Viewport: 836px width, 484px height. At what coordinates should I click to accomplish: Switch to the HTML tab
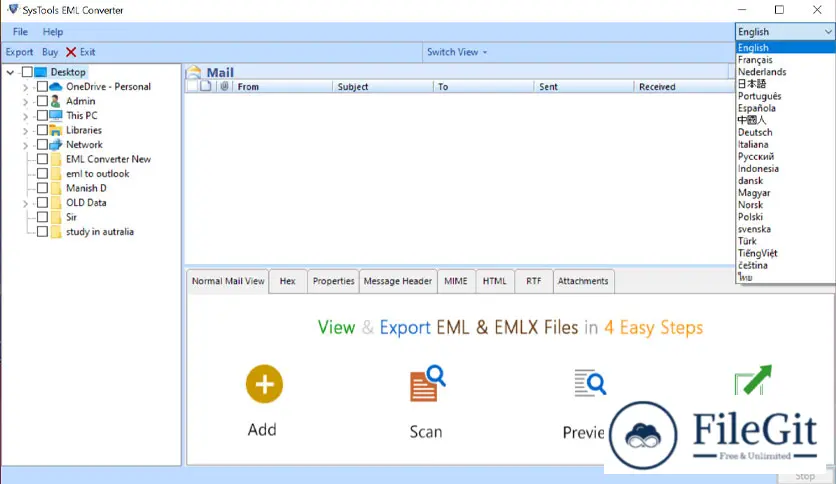point(494,281)
